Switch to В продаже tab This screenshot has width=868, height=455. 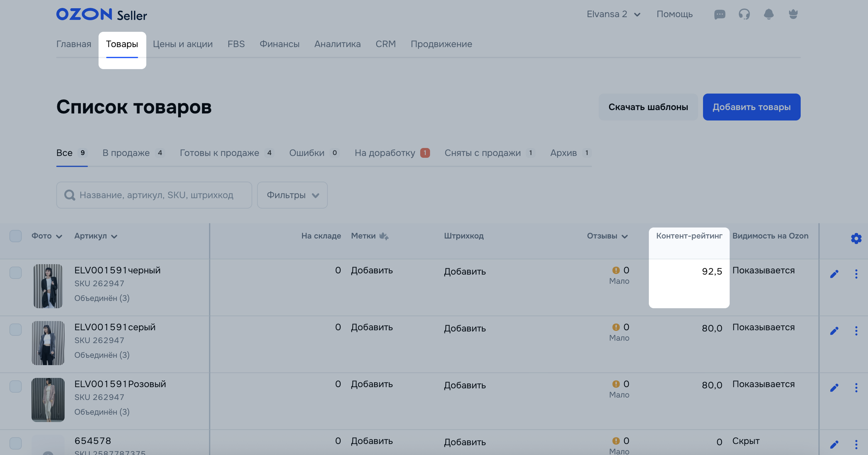[x=133, y=153]
